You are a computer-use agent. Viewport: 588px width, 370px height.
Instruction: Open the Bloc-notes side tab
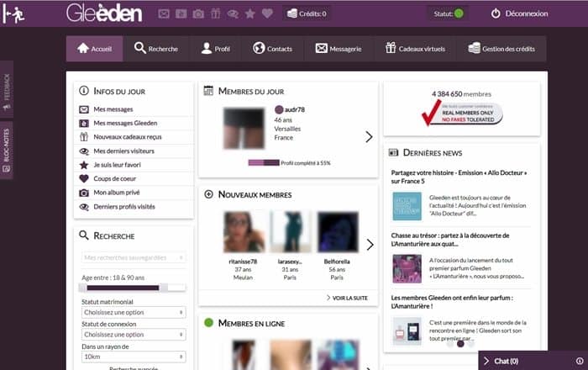(7, 150)
